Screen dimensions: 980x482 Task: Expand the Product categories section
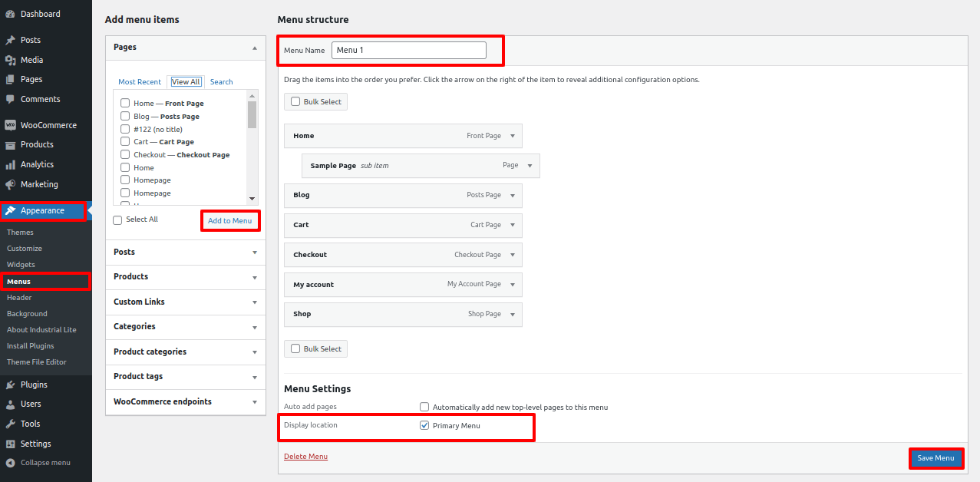point(254,352)
